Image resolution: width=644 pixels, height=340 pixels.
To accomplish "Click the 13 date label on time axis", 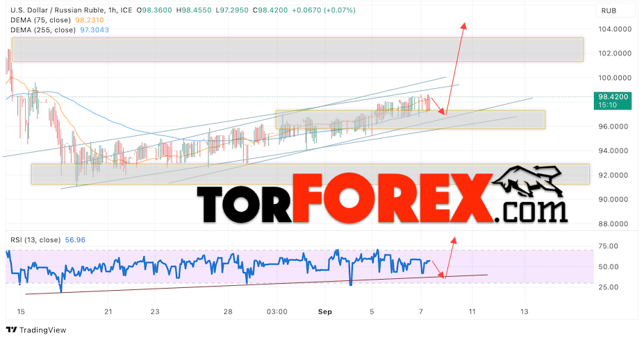I will coord(525,312).
